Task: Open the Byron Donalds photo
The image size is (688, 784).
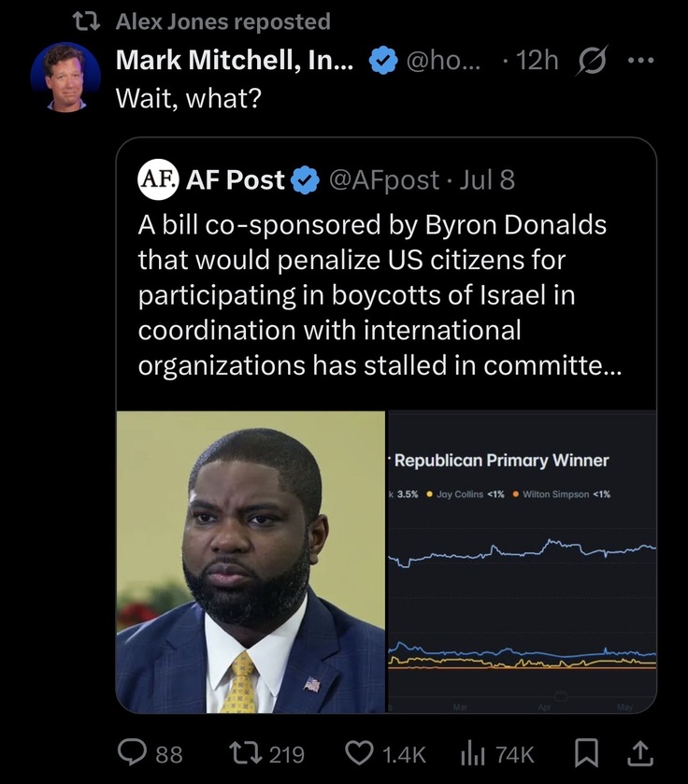Action: click(x=251, y=562)
